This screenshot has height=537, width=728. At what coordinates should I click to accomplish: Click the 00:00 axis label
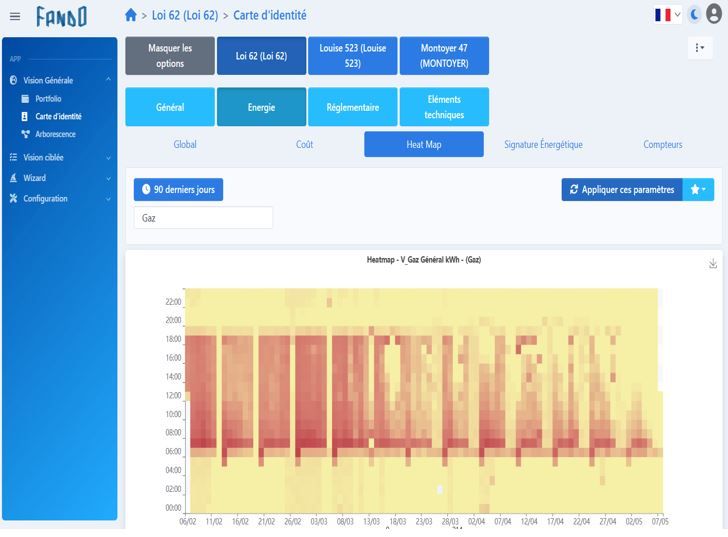[173, 508]
